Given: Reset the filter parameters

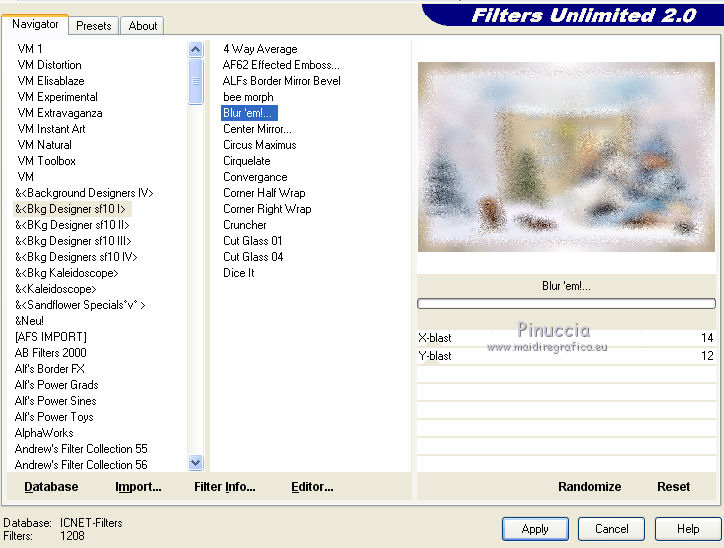Looking at the screenshot, I should coord(674,487).
